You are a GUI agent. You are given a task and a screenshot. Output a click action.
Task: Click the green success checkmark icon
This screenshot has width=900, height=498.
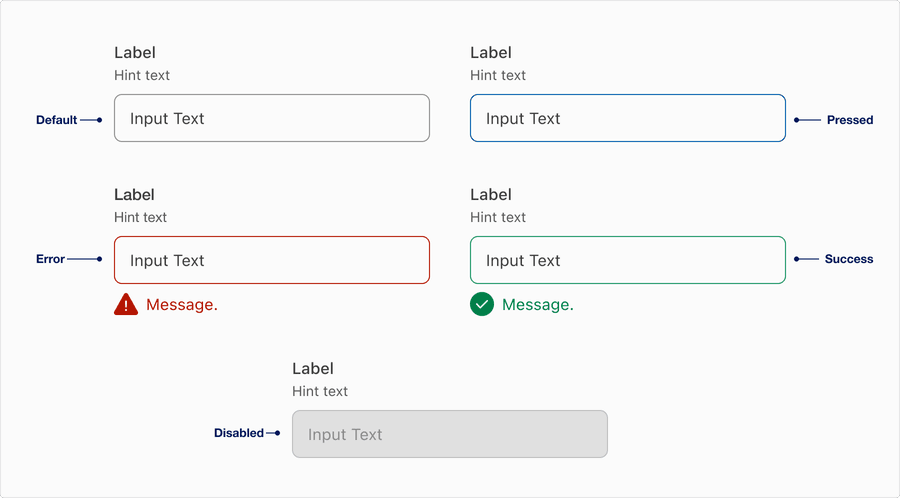(482, 304)
